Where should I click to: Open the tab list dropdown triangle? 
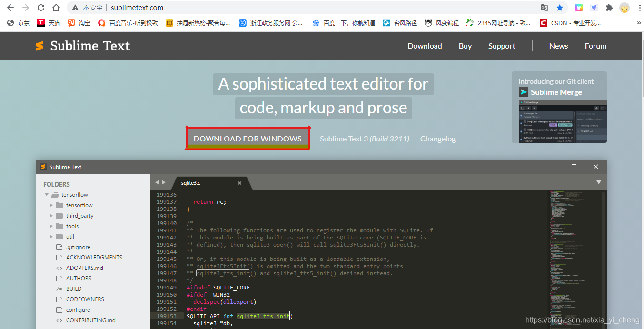(599, 182)
